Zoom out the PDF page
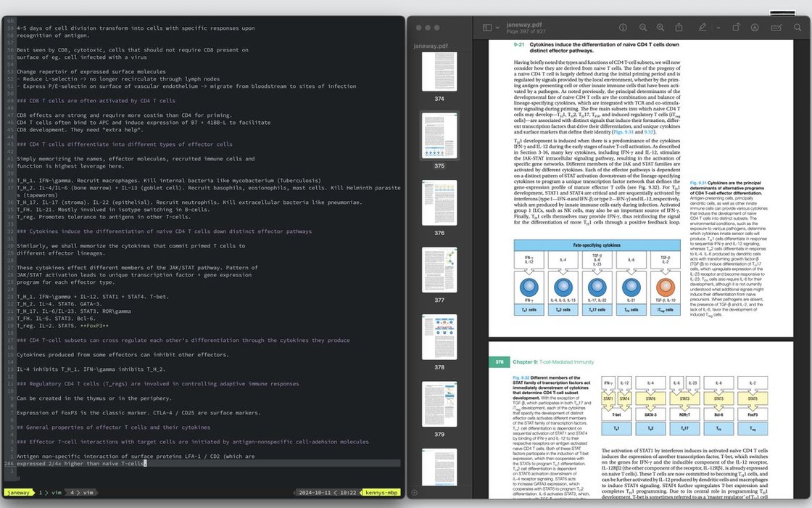The image size is (812, 508). tap(643, 28)
